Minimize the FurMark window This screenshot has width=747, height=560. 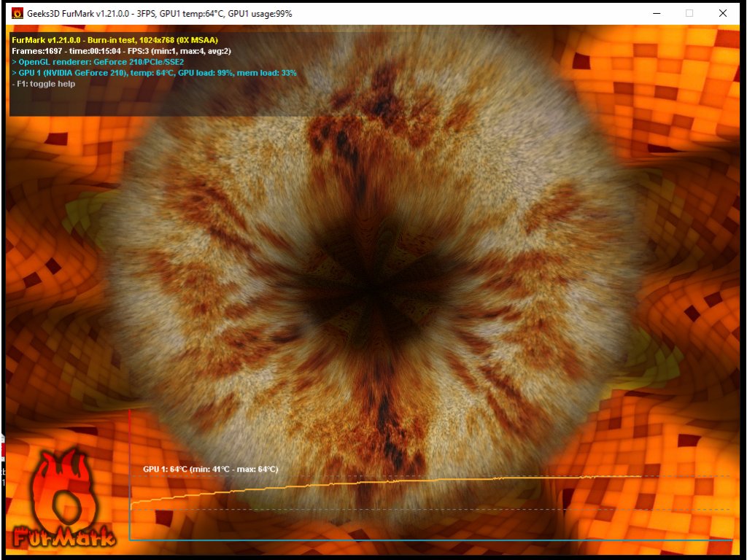657,13
